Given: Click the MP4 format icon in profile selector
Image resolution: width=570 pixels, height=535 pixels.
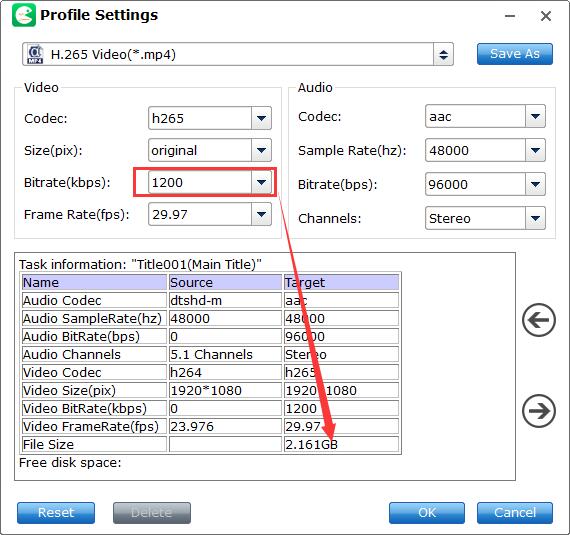Looking at the screenshot, I should [35, 54].
